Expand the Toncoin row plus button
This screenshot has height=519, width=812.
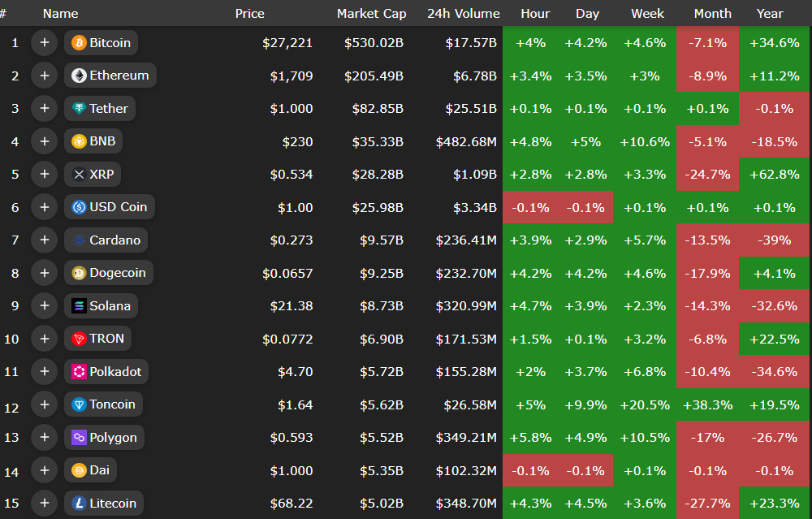[x=44, y=404]
